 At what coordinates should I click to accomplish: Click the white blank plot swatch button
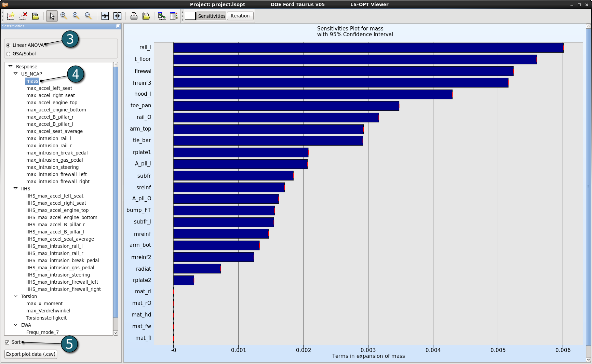tap(190, 16)
